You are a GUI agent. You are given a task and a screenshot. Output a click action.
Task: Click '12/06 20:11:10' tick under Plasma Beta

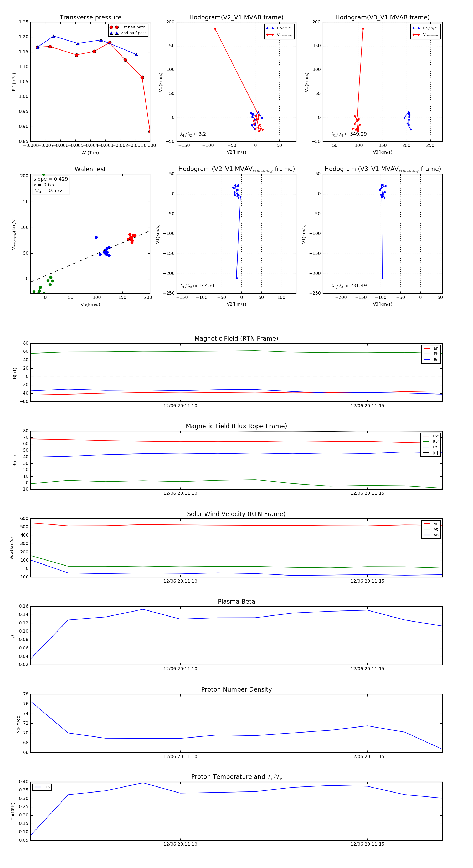(181, 669)
